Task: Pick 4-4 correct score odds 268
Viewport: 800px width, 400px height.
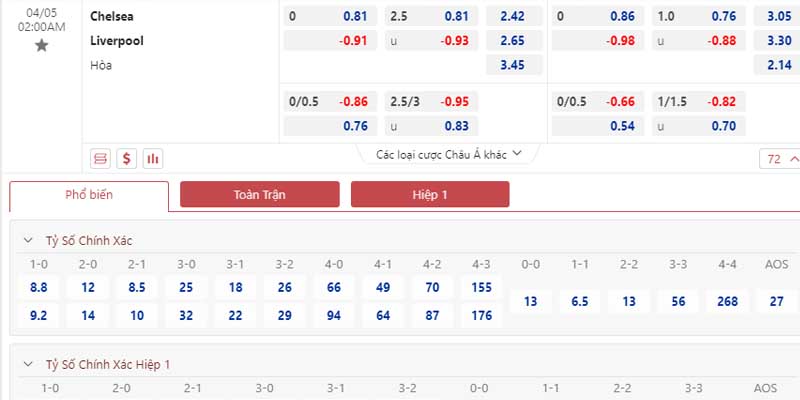Action: [727, 302]
